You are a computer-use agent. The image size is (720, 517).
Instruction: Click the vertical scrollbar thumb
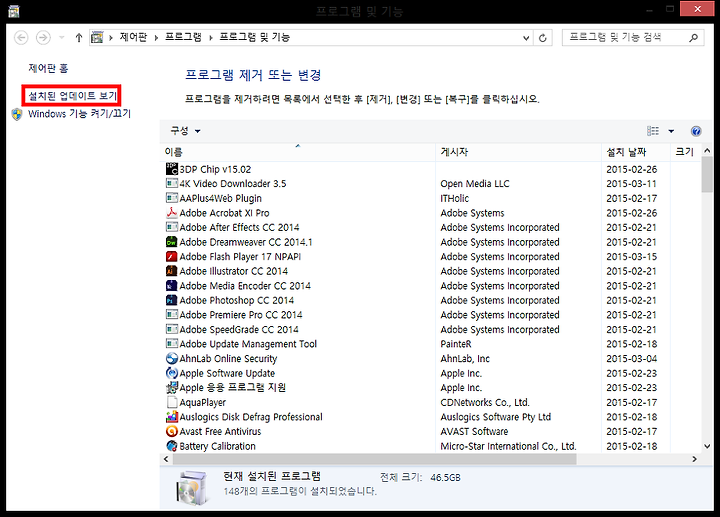(x=707, y=174)
